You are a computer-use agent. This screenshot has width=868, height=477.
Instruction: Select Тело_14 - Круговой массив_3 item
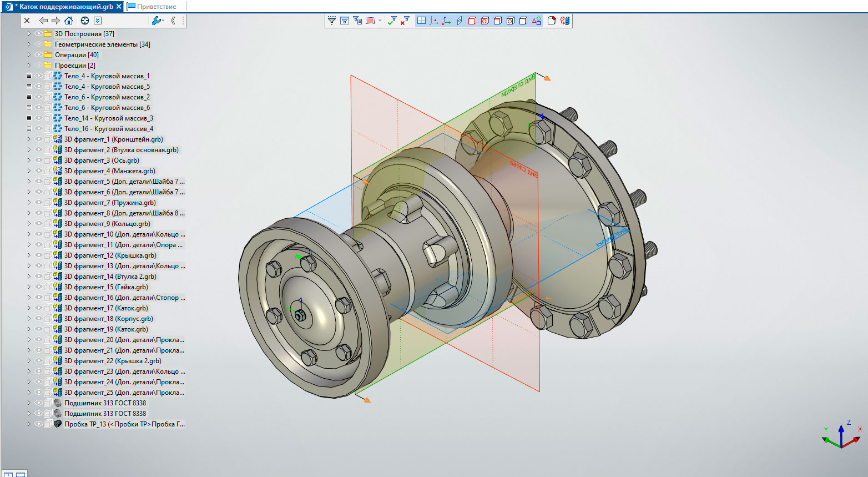pos(109,118)
